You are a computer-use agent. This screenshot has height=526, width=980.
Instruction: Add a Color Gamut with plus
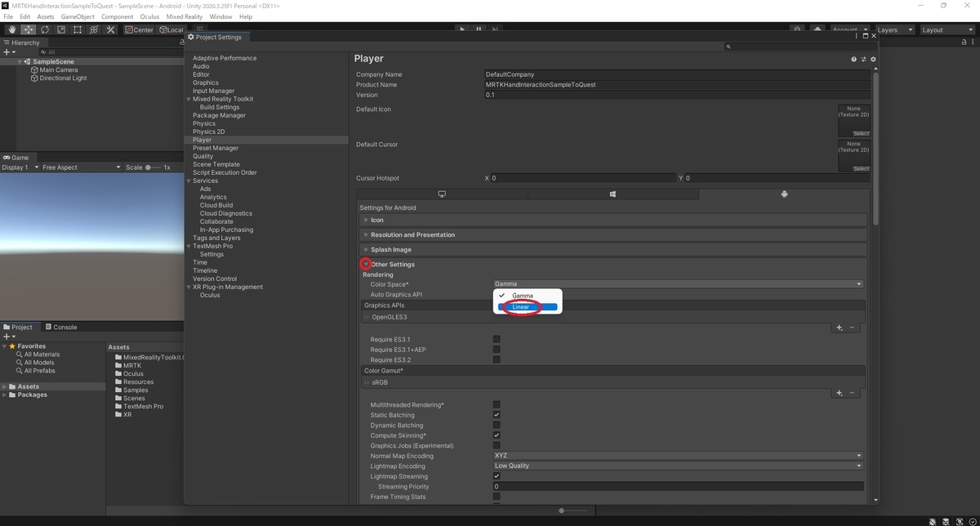click(x=839, y=393)
